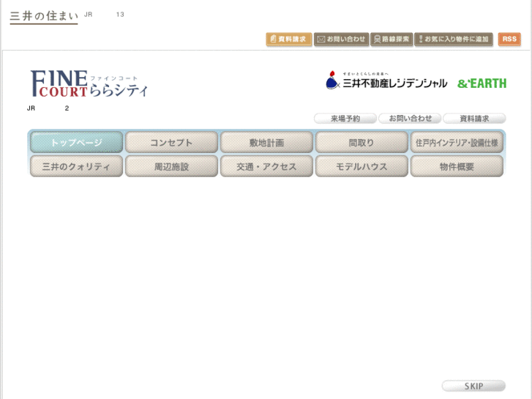The image size is (532, 399).
Task: Open the 路線探索 train search button
Action: click(x=391, y=39)
